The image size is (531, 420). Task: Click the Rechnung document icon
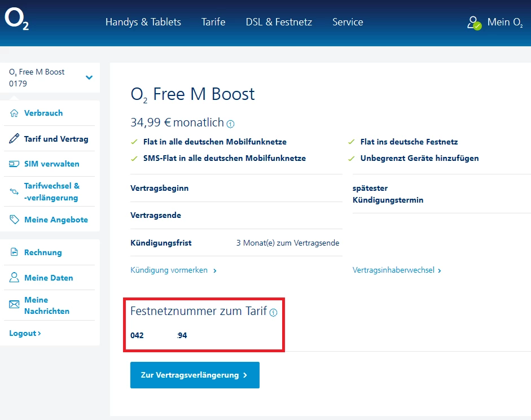14,252
